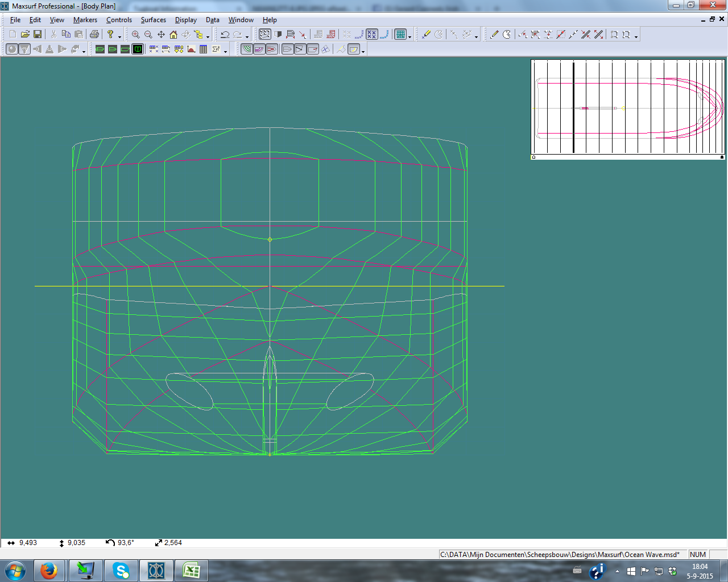Screen dimensions: 728x582
Task: Click the New design icon
Action: [13, 35]
